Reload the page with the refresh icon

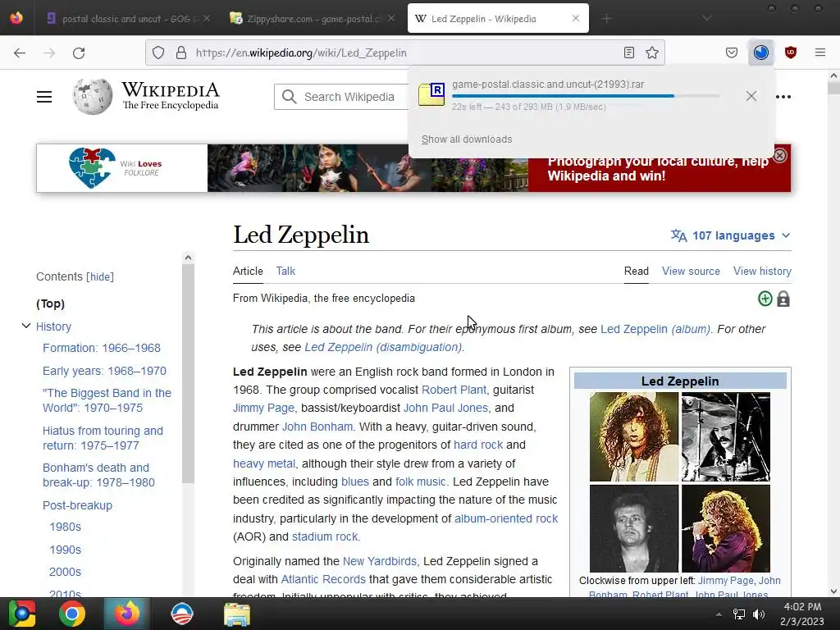click(x=79, y=52)
